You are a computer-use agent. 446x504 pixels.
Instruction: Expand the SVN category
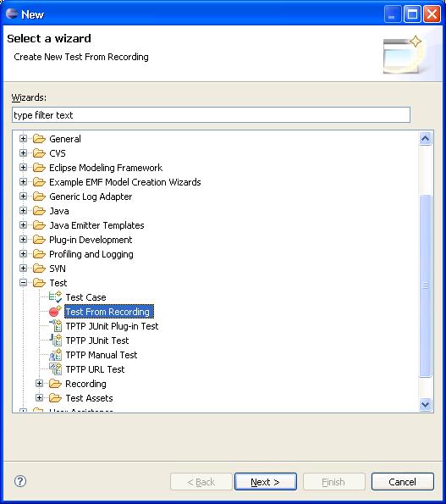tap(23, 268)
